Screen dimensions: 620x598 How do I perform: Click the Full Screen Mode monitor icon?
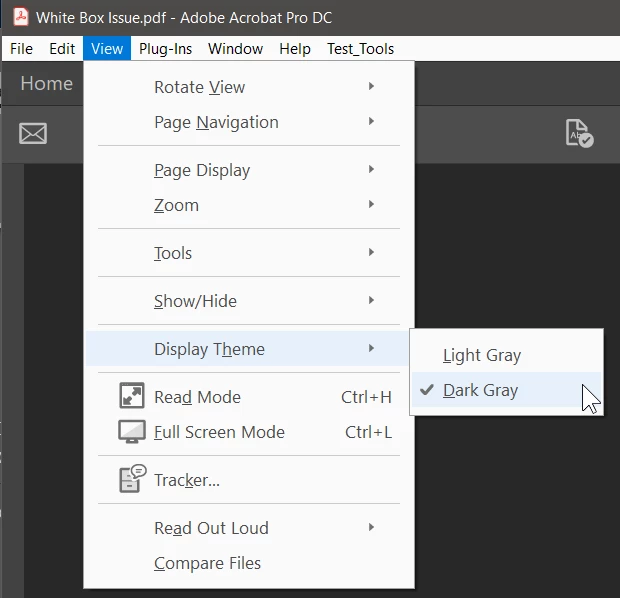click(x=132, y=431)
